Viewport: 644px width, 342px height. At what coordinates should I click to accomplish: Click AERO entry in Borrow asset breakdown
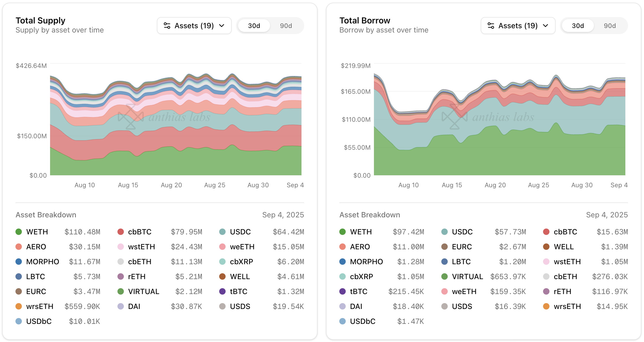(360, 247)
